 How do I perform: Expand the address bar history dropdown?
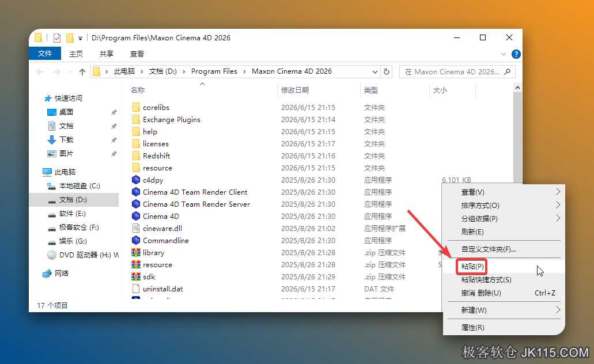(x=374, y=71)
